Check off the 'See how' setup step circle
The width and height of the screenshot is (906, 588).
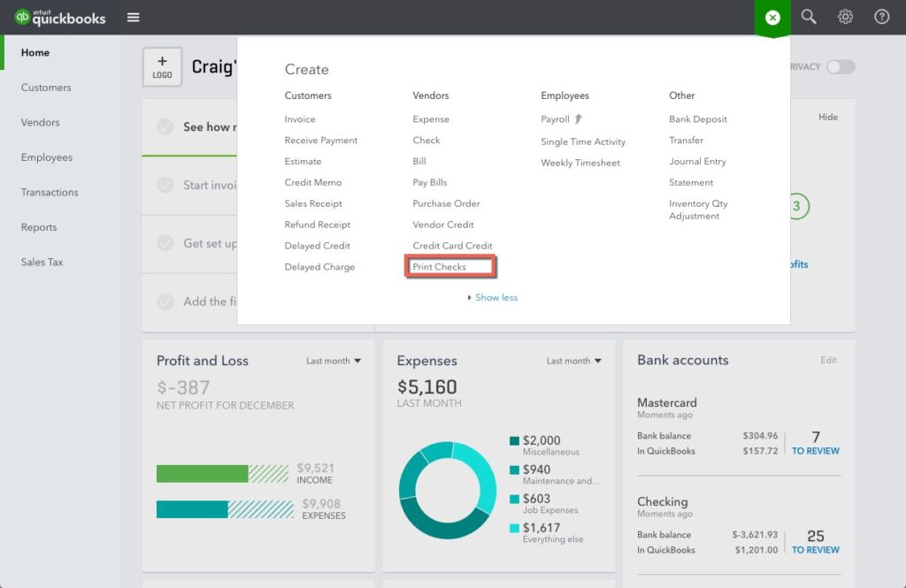click(165, 126)
